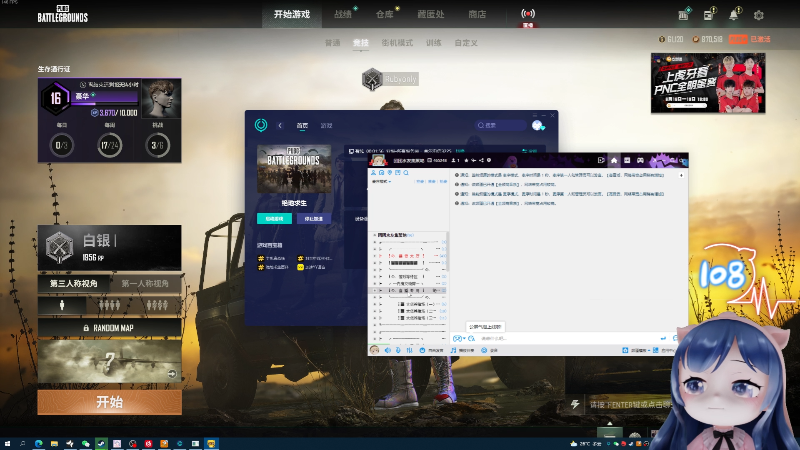This screenshot has height=450, width=800.
Task: Click the chat message input field
Action: click(x=569, y=338)
